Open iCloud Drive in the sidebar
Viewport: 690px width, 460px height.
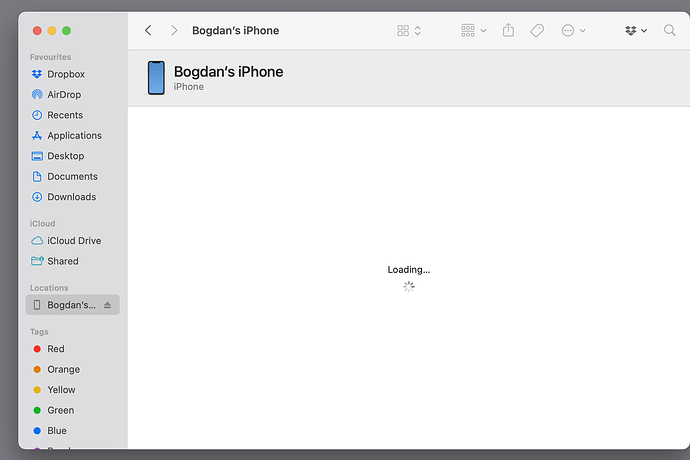(73, 241)
